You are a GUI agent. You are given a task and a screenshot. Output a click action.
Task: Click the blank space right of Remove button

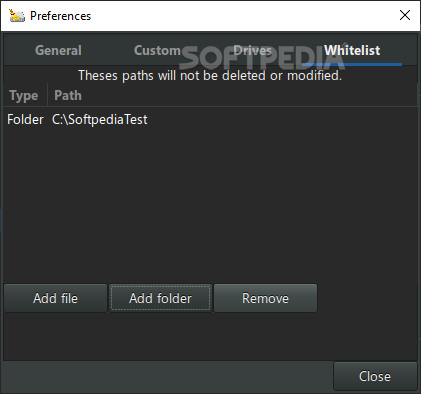tap(367, 298)
